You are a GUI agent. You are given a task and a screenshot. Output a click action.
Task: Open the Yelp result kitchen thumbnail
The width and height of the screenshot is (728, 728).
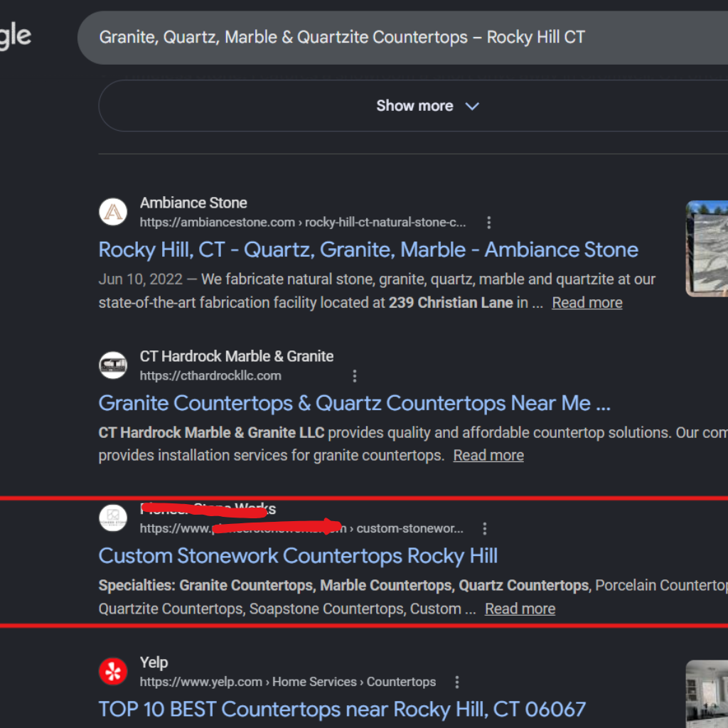coord(707,694)
